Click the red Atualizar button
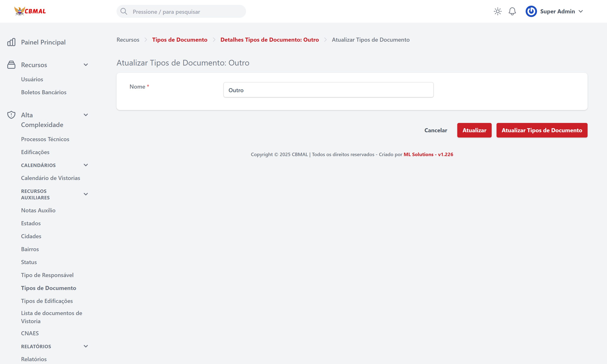The image size is (607, 364). (x=474, y=130)
